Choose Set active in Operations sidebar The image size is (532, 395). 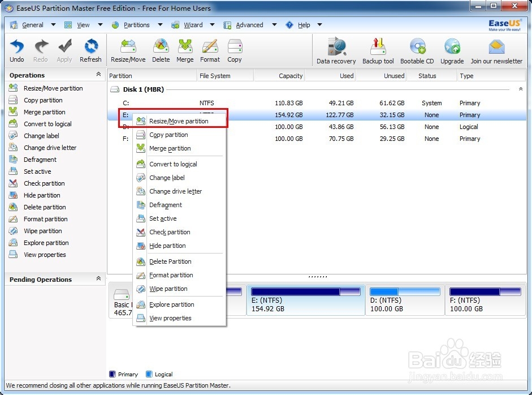tap(37, 171)
